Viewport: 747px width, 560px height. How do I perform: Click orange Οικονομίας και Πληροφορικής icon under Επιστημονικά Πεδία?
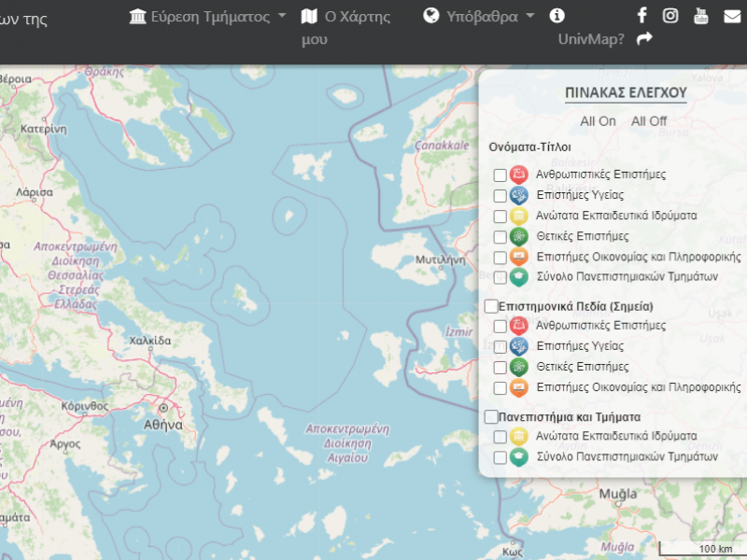[519, 387]
